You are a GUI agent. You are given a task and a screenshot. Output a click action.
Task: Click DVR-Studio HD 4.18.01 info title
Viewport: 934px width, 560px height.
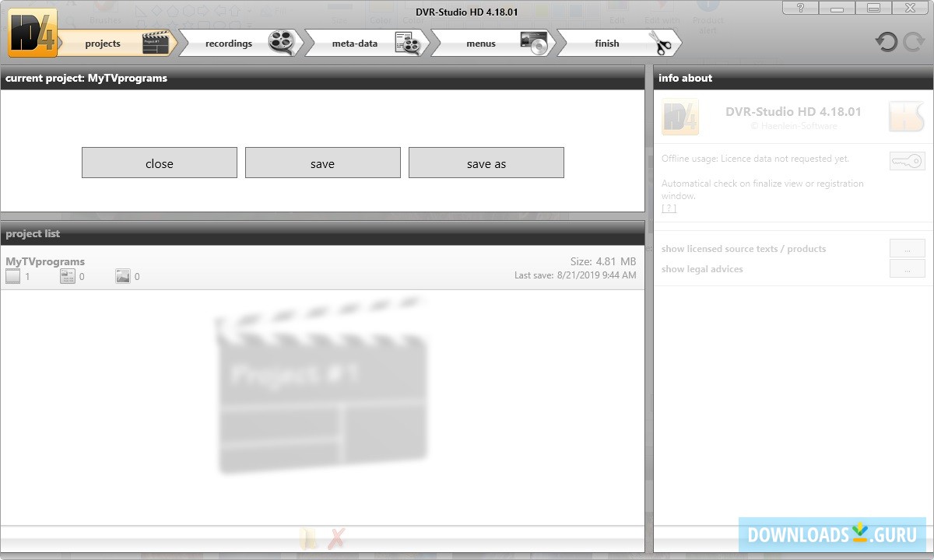point(793,111)
